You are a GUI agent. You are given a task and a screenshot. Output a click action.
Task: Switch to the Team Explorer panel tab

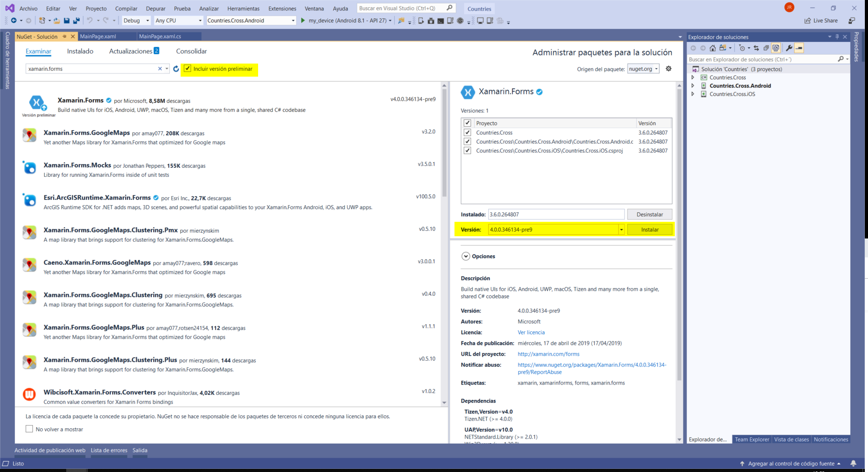pos(752,440)
